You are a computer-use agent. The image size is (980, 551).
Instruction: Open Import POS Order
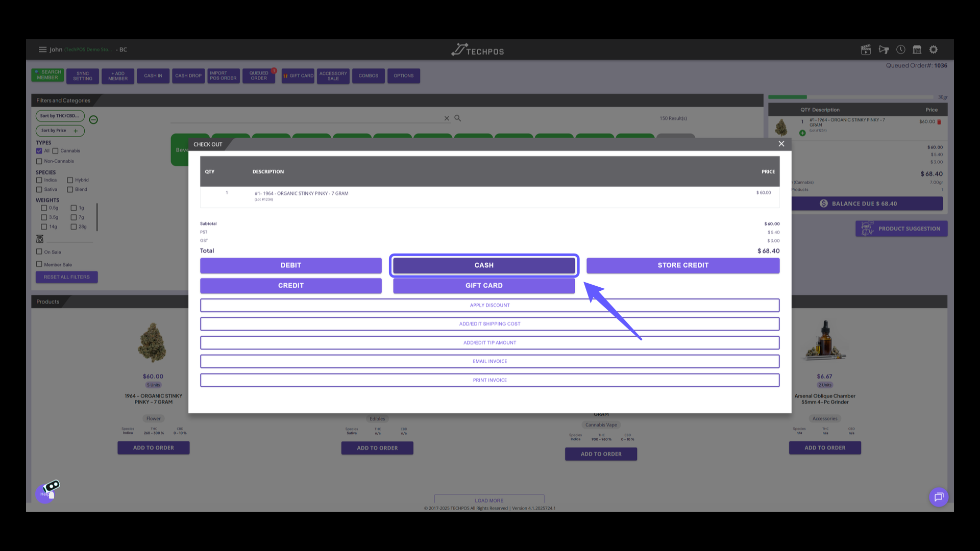pos(224,76)
